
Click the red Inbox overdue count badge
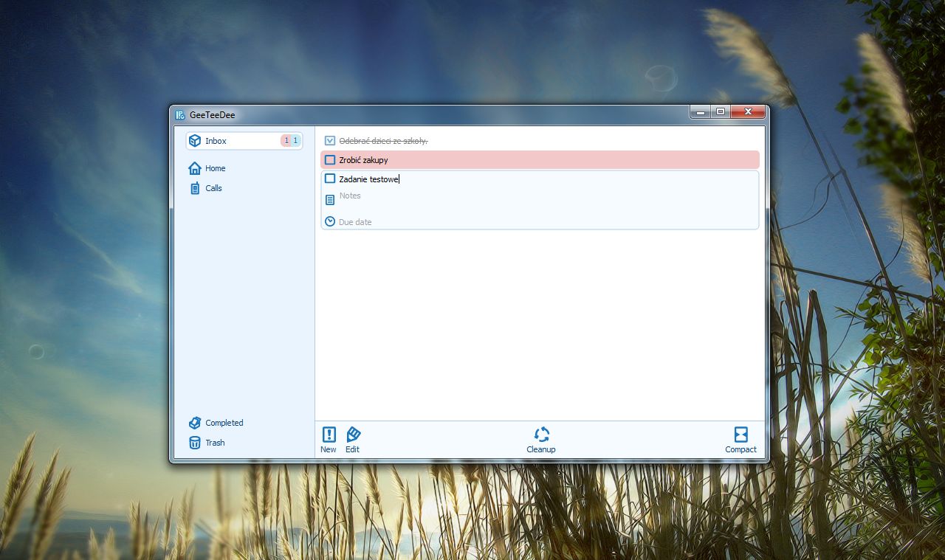pyautogui.click(x=286, y=141)
